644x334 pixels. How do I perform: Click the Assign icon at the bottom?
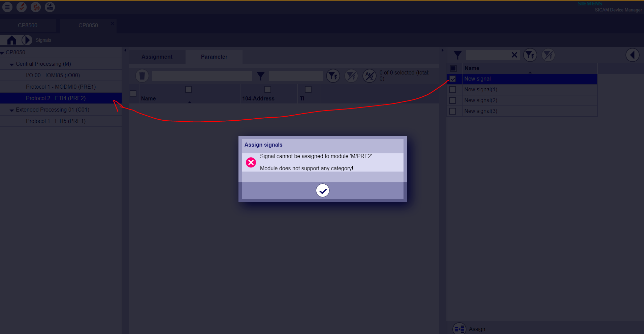point(459,329)
